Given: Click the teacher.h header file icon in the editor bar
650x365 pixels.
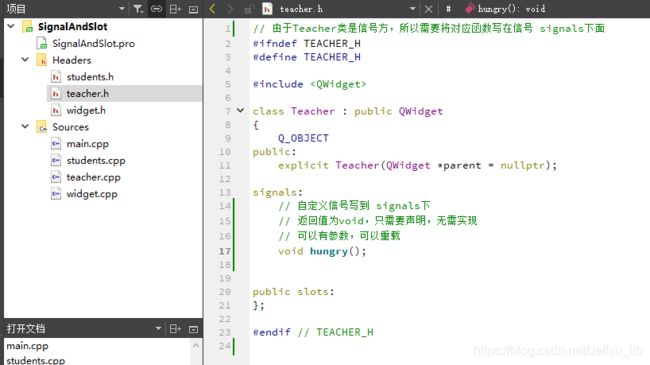Looking at the screenshot, I should click(x=267, y=9).
